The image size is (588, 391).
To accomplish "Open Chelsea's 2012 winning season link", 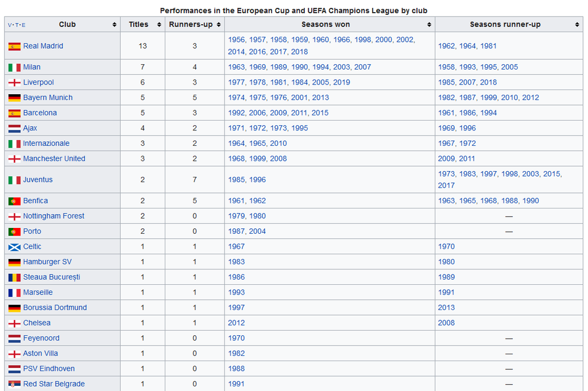I will pyautogui.click(x=236, y=323).
